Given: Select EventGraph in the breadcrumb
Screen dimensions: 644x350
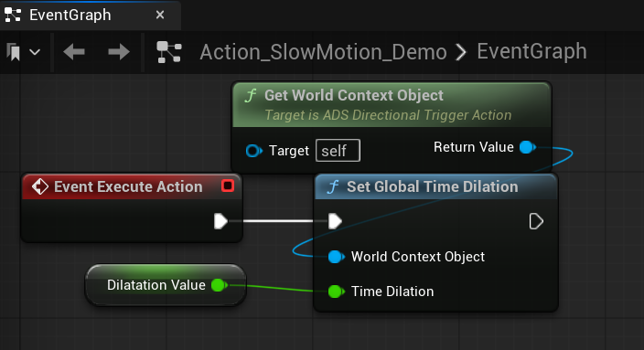Looking at the screenshot, I should [531, 52].
